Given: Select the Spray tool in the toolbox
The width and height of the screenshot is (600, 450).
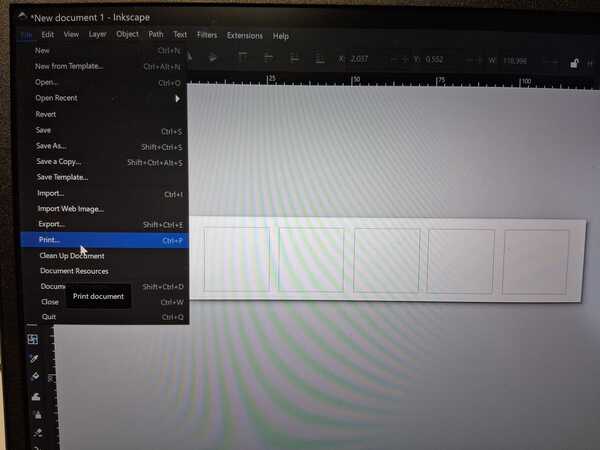Looking at the screenshot, I should (x=38, y=414).
